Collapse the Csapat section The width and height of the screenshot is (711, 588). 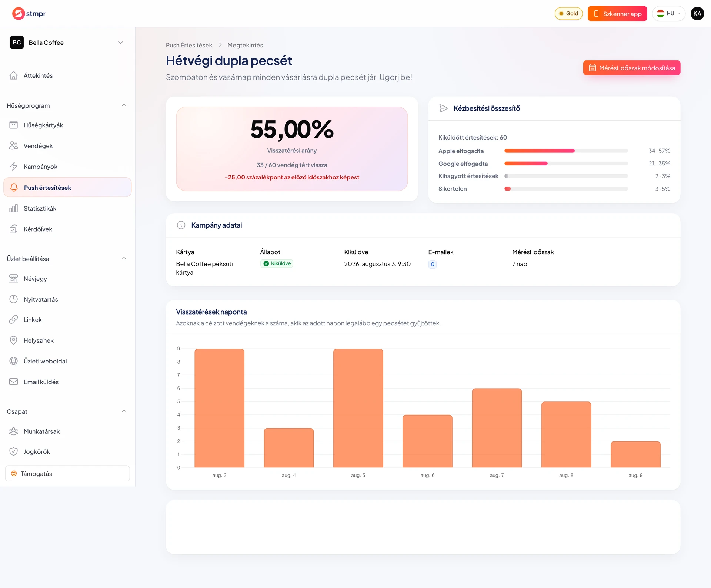pyautogui.click(x=124, y=411)
